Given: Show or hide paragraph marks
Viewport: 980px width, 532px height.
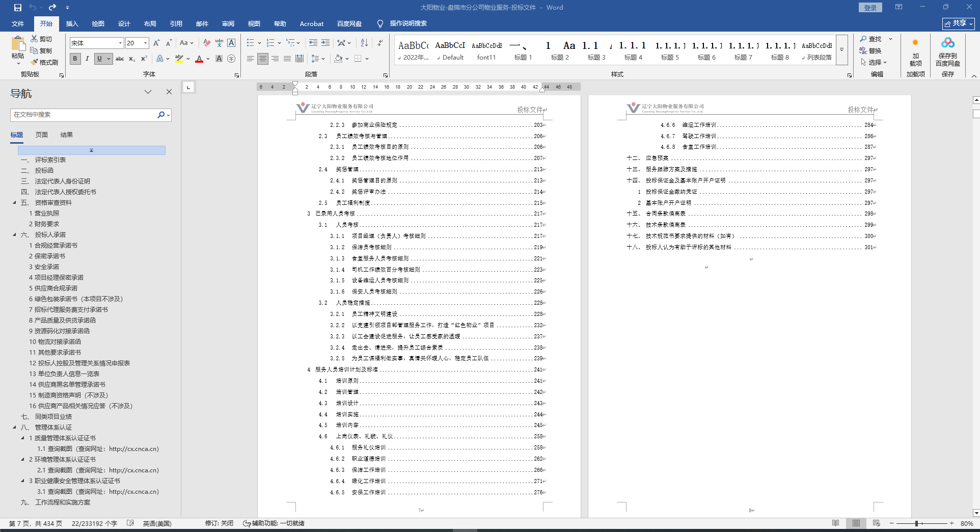Looking at the screenshot, I should pos(380,43).
